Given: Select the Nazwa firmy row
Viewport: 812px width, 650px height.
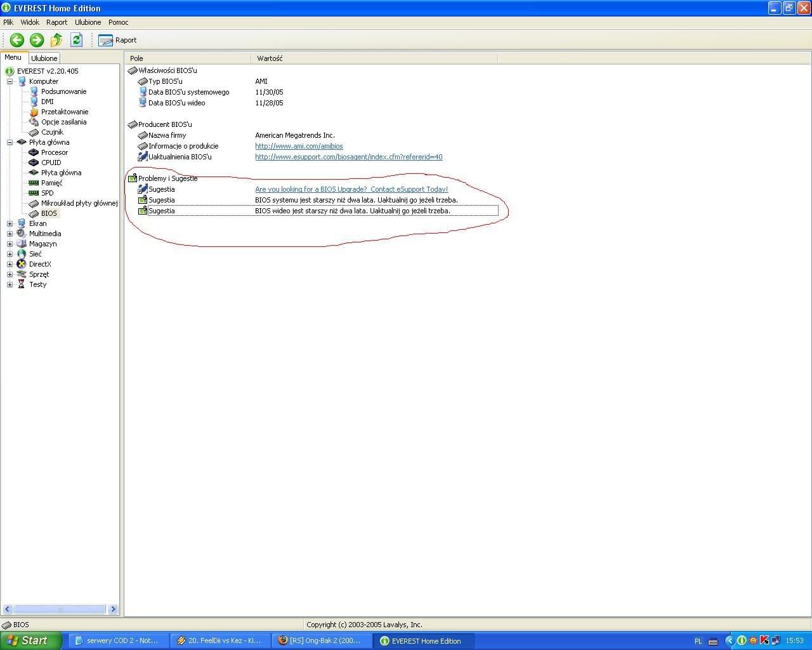Looking at the screenshot, I should tap(311, 135).
